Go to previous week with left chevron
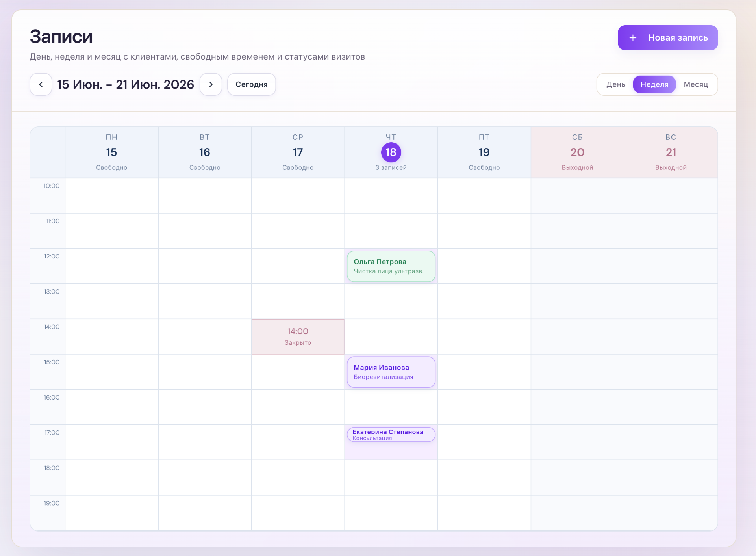The width and height of the screenshot is (756, 556). pyautogui.click(x=41, y=84)
